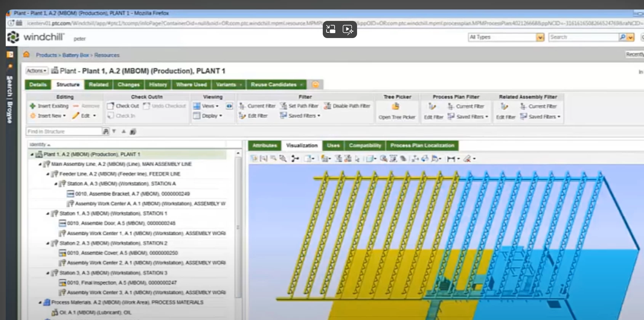
Task: Click the home icon in breadcrumb bar
Action: pyautogui.click(x=26, y=54)
